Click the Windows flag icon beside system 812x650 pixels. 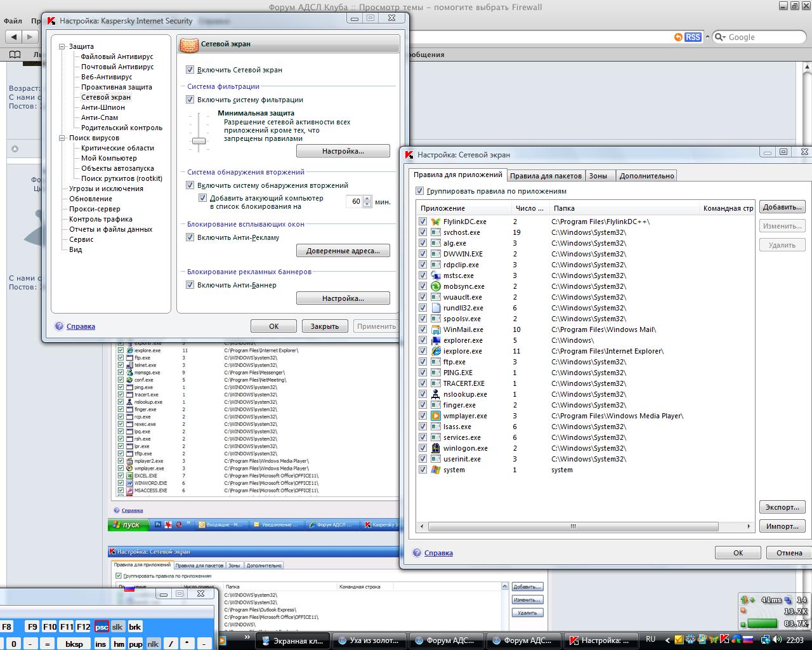click(x=436, y=470)
